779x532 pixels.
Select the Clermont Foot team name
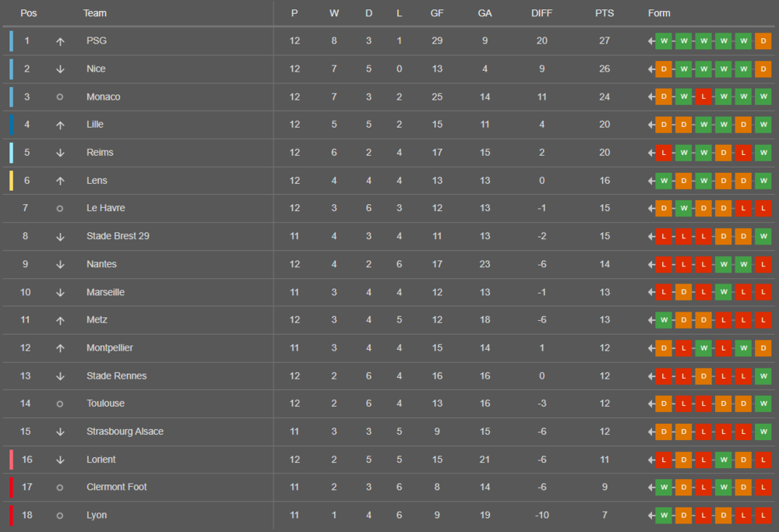pyautogui.click(x=116, y=487)
